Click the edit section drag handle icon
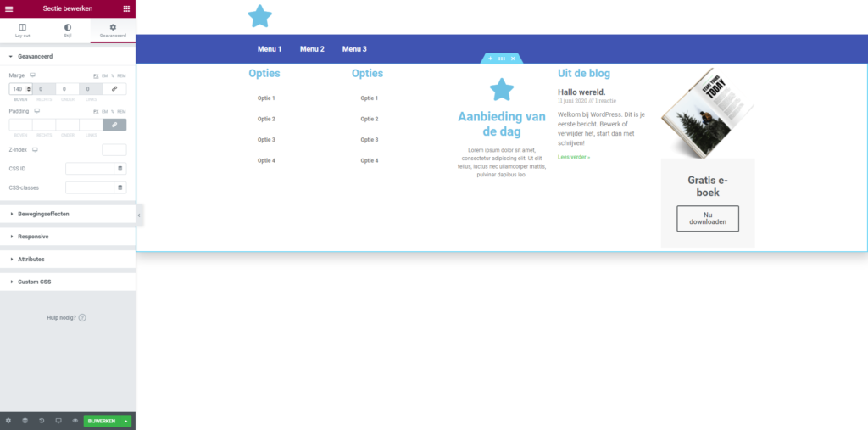This screenshot has width=868, height=430. tap(502, 59)
